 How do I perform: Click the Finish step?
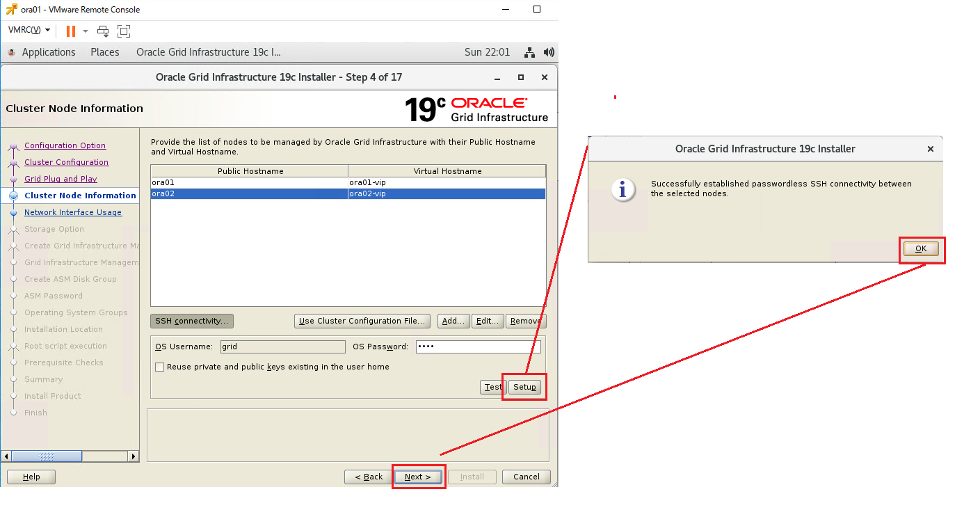tap(36, 413)
